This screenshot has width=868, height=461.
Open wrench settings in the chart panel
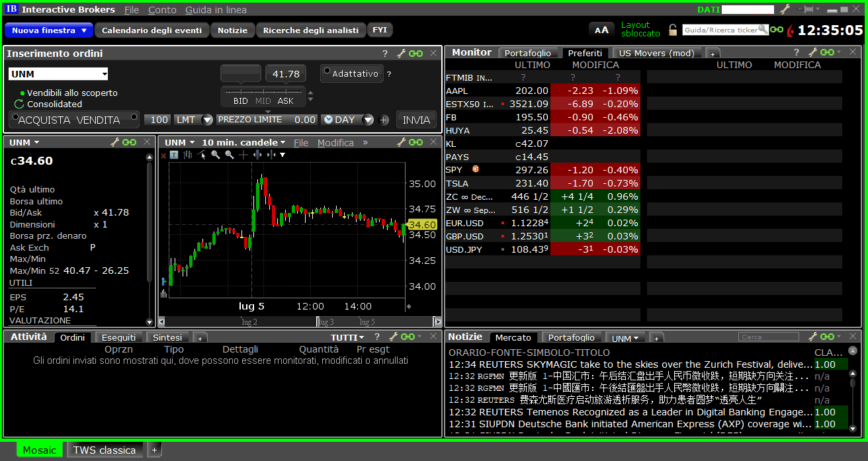point(401,142)
